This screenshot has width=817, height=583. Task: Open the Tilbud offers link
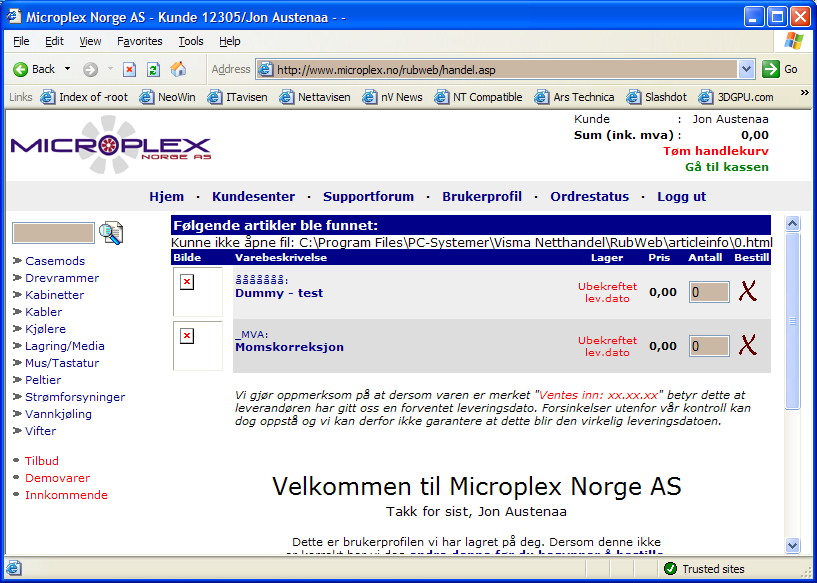coord(42,461)
